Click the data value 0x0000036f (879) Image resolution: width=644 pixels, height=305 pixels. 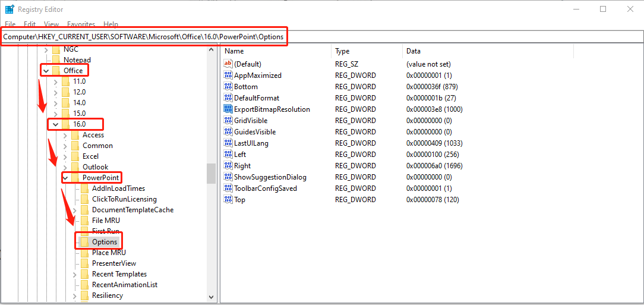point(432,87)
